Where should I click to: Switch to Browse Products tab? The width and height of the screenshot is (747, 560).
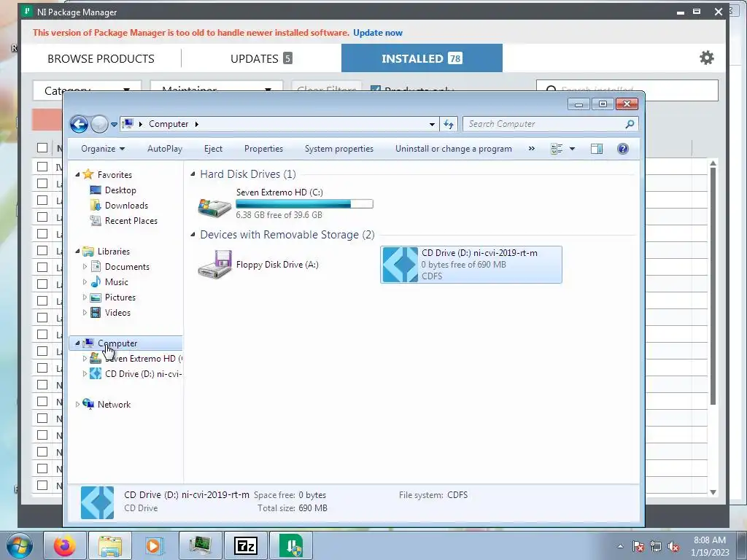pos(101,58)
